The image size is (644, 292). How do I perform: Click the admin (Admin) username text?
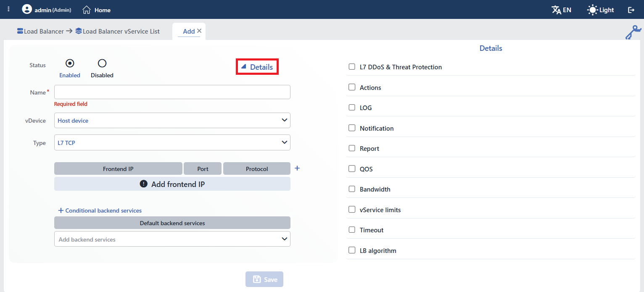[53, 10]
